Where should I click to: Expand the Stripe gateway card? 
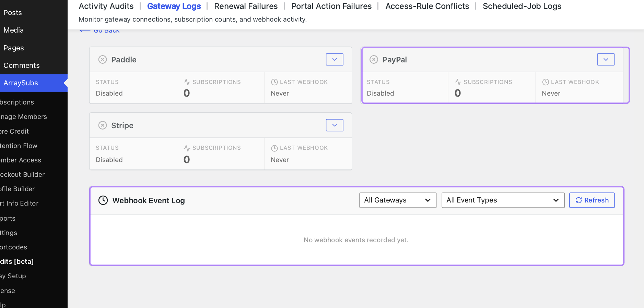point(335,125)
